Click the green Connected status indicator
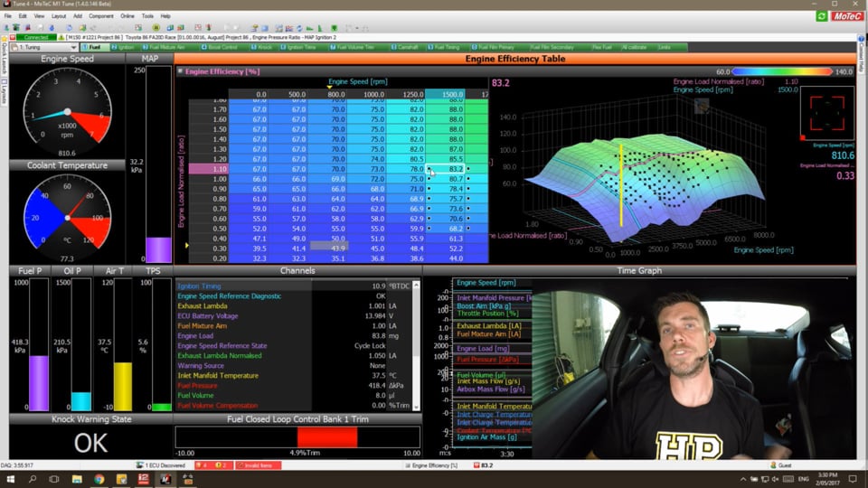Image resolution: width=868 pixels, height=488 pixels. tap(36, 38)
